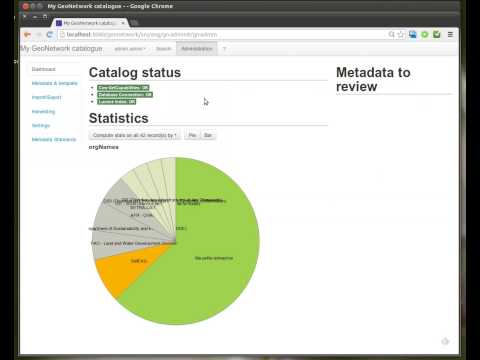Click the blue monitor extension icon
This screenshot has width=480, height=360.
coord(413,34)
